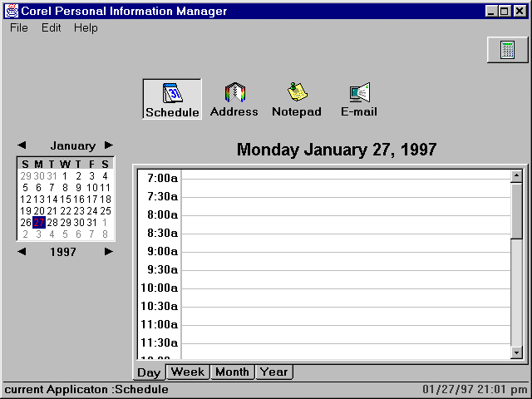Viewport: 532px width, 399px height.
Task: Select January 28 in mini calendar
Action: (52, 223)
